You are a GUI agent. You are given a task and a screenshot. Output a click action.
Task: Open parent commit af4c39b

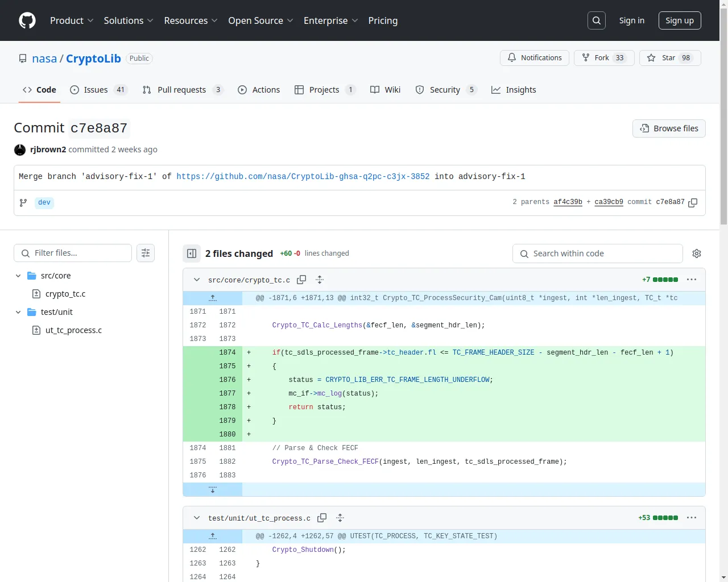point(568,202)
